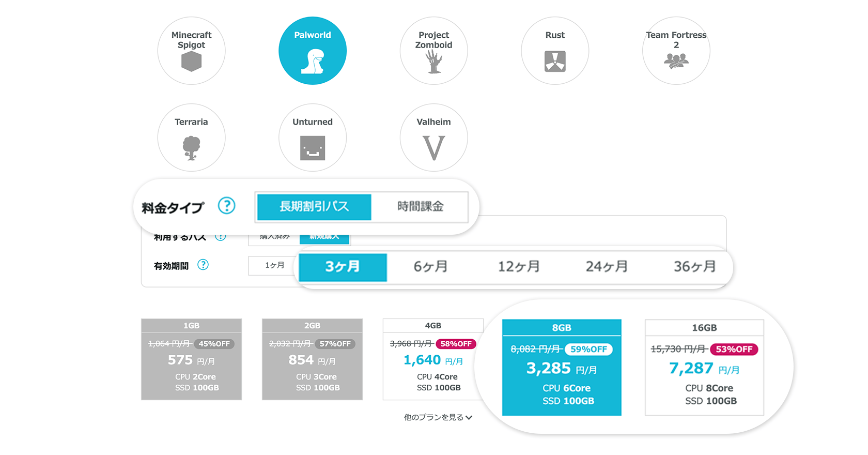
Task: Switch to 時間課金 pricing type
Action: click(x=420, y=207)
